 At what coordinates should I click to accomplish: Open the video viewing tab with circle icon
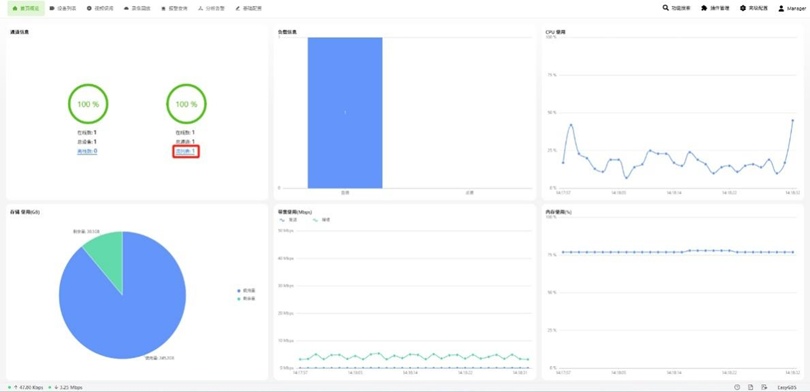pos(100,8)
